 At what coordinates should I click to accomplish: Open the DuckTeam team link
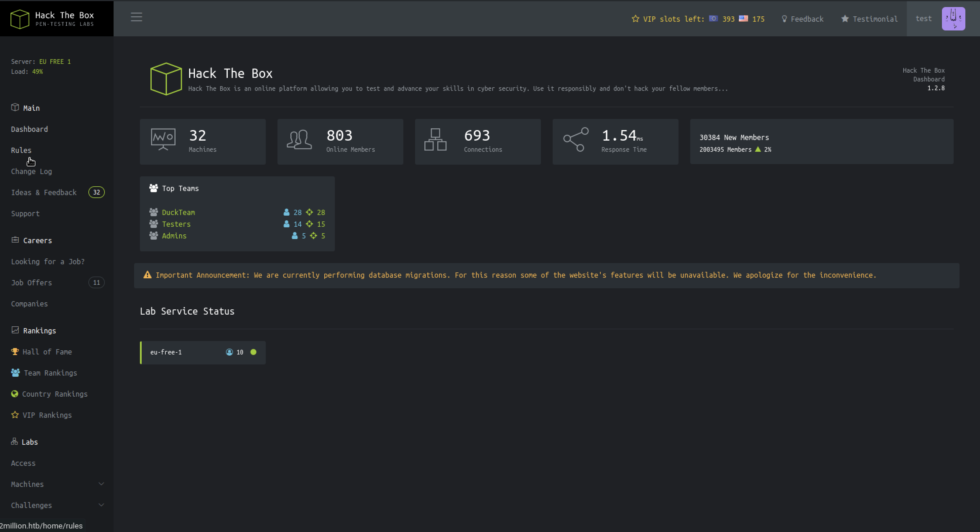point(179,212)
